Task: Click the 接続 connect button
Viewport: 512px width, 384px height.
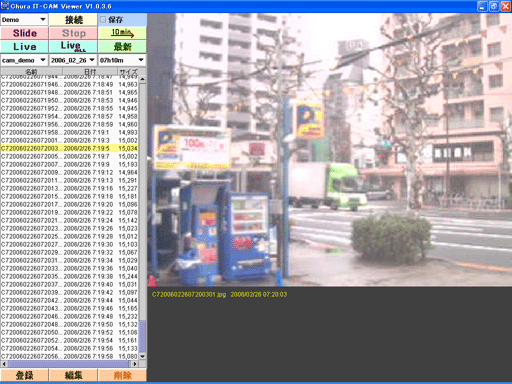Action: tap(73, 20)
